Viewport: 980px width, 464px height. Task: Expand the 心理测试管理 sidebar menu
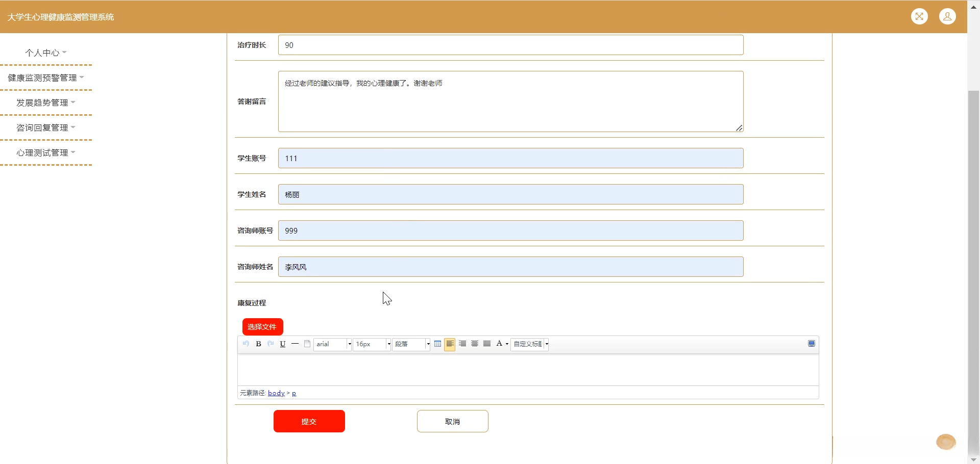(x=46, y=152)
